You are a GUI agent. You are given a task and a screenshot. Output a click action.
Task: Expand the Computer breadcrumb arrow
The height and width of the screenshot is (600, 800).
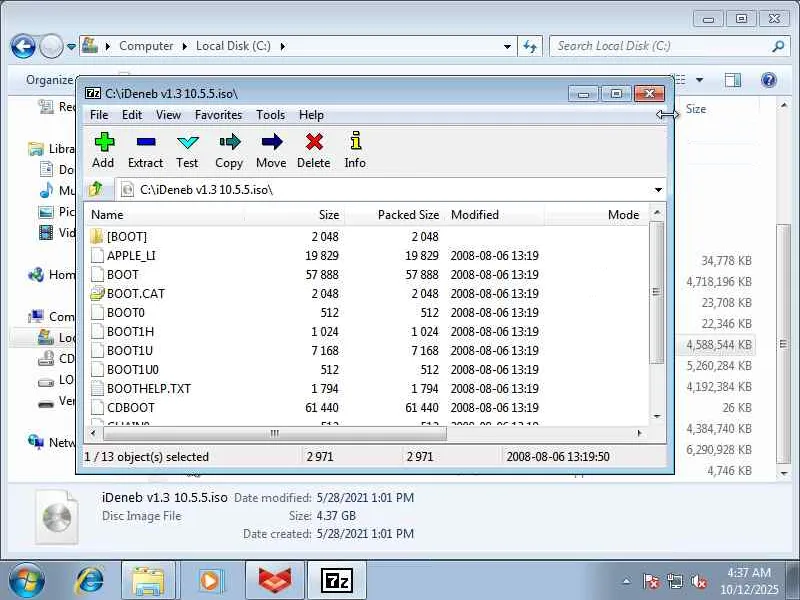pyautogui.click(x=184, y=46)
